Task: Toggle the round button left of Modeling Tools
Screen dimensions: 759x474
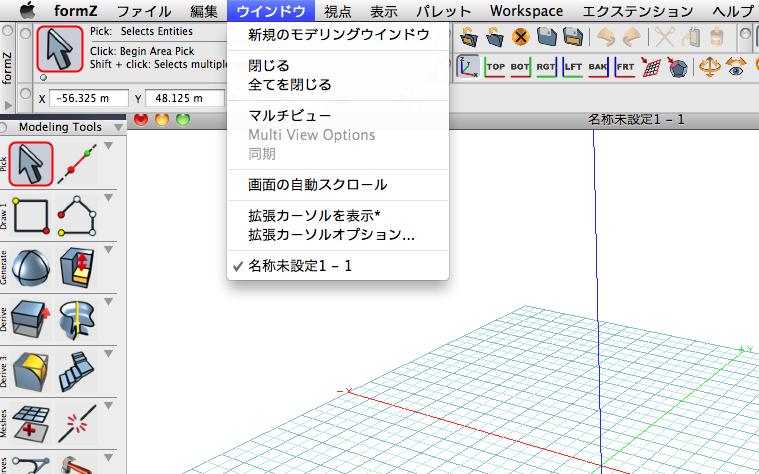Action: click(x=4, y=127)
